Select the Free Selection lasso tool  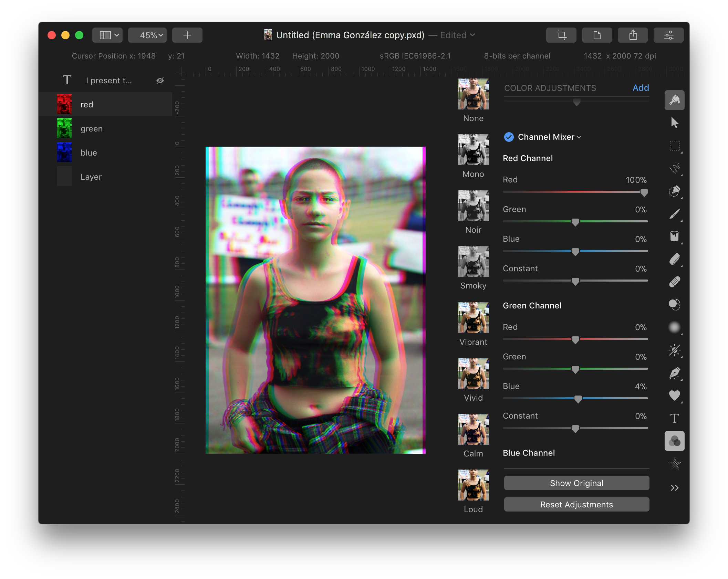[x=674, y=168]
